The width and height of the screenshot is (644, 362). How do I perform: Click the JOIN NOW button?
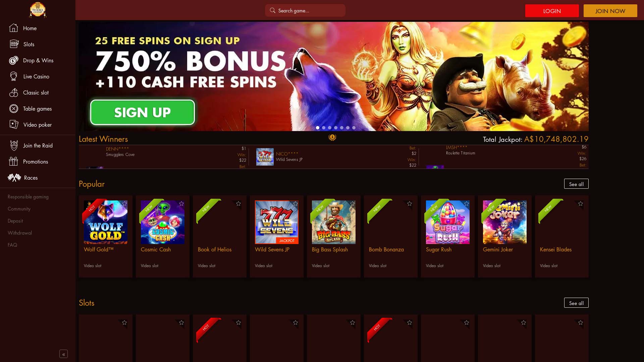coord(610,11)
